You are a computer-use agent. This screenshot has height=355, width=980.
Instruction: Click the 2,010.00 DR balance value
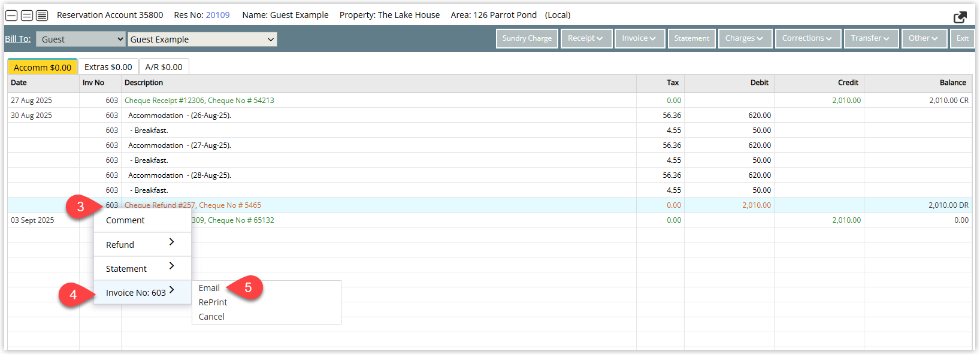[948, 205]
